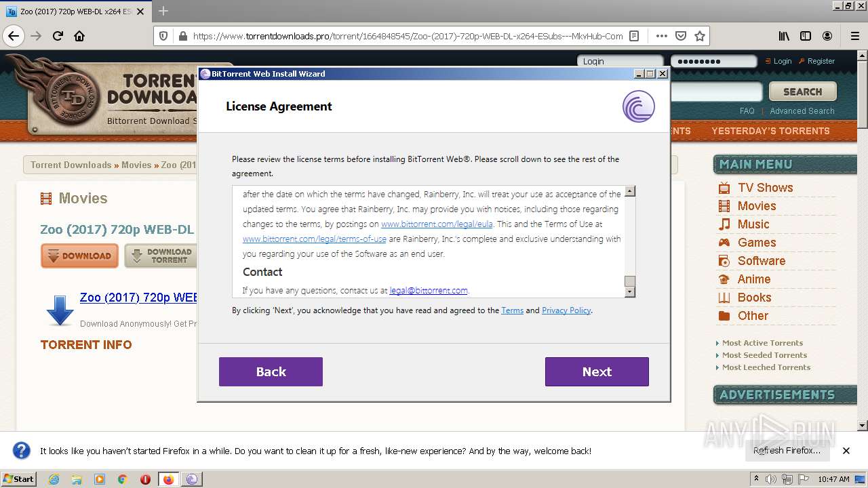Open Chrome from the taskbar

pyautogui.click(x=122, y=479)
